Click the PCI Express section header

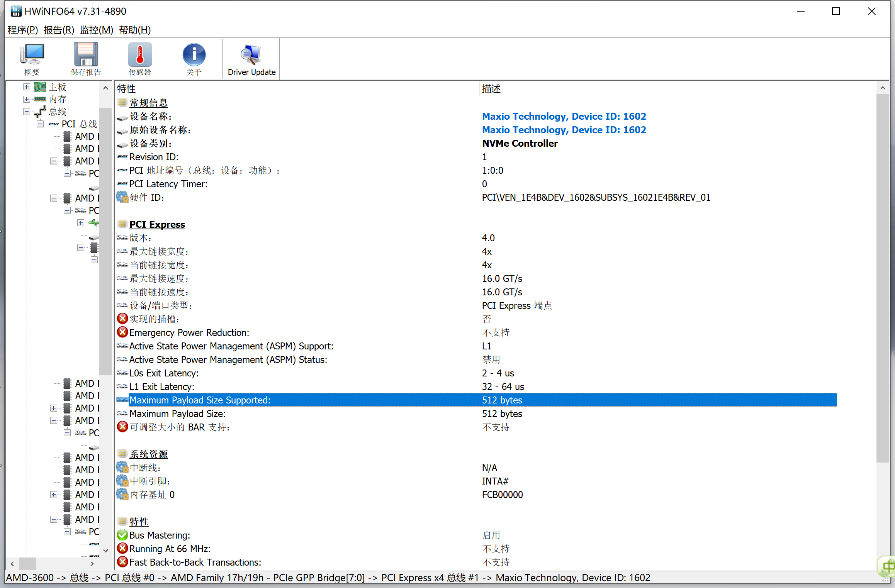[x=157, y=225]
